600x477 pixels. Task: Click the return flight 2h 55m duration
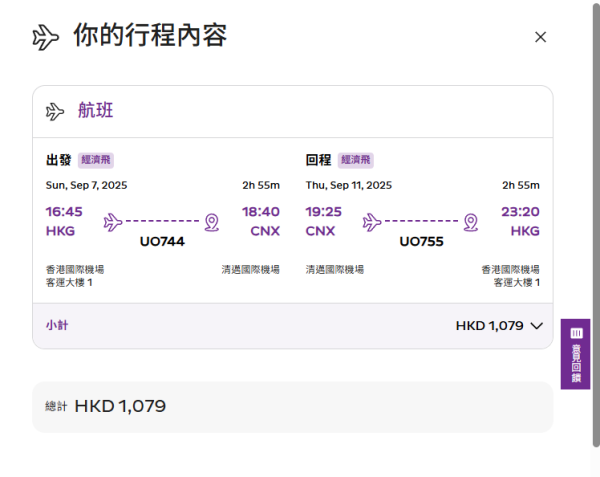[521, 185]
